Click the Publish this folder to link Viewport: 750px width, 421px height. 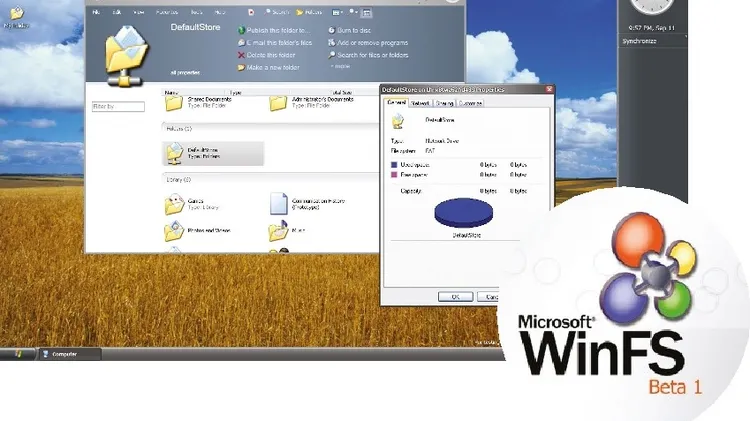click(278, 30)
